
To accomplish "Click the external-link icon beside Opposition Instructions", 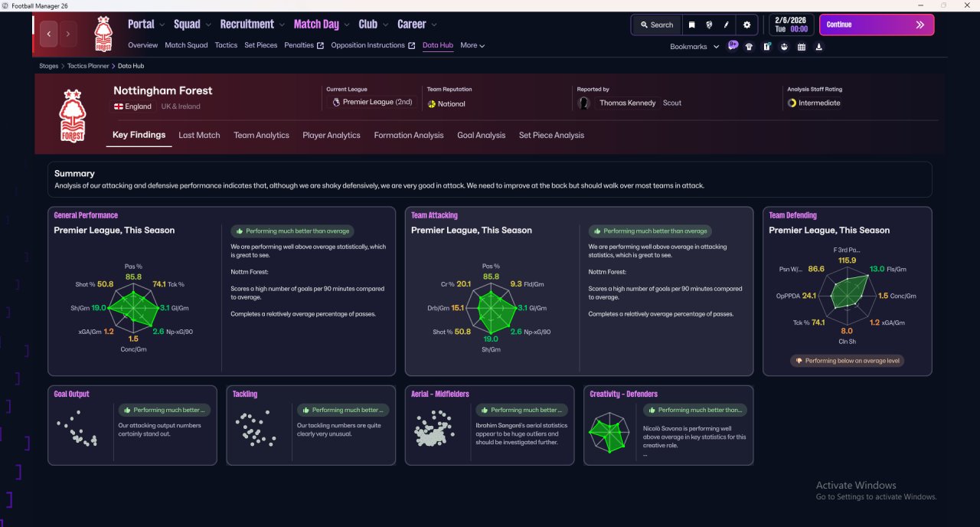I will click(412, 45).
